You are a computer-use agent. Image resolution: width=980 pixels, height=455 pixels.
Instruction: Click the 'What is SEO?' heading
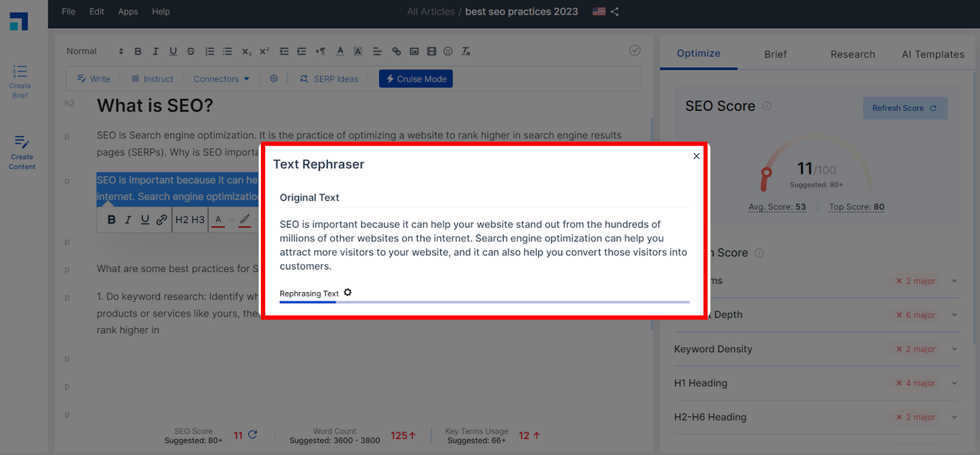point(155,106)
